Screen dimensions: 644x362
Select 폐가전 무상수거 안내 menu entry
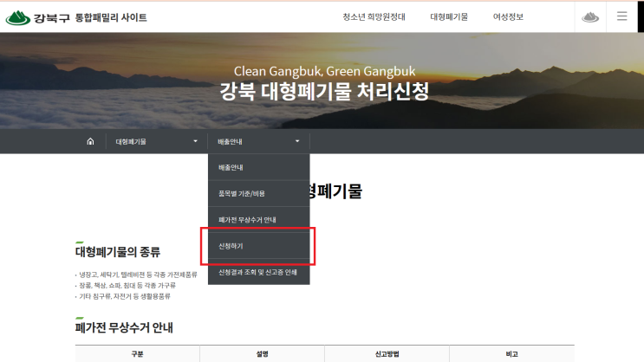[x=259, y=220]
